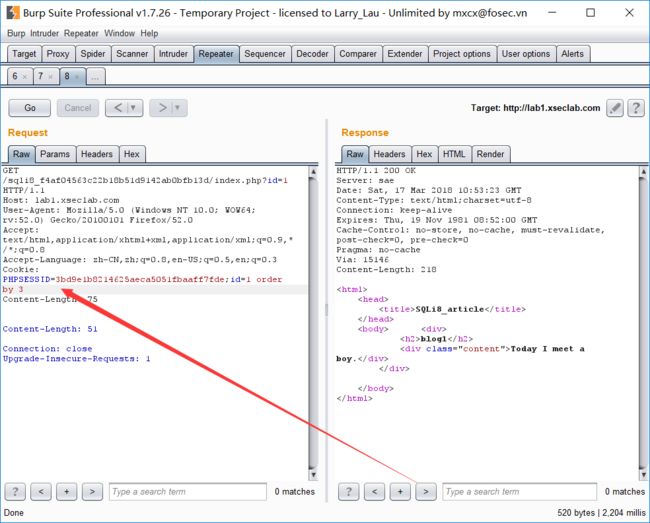Switch to the Spider tab
Screen dimensions: 650x523
[x=93, y=54]
